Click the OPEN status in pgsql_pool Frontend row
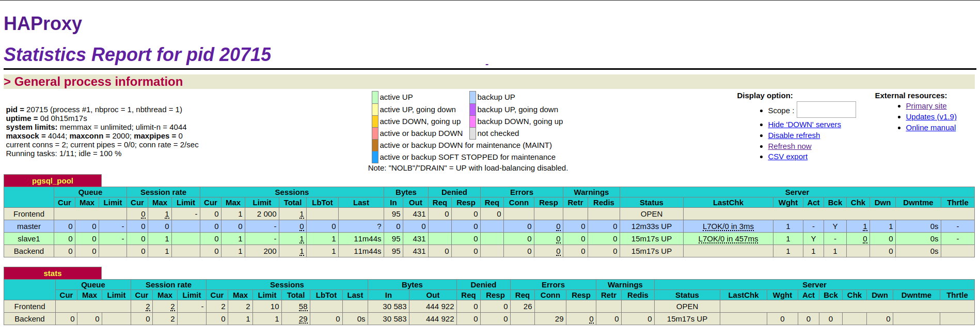980x336 pixels. point(652,214)
